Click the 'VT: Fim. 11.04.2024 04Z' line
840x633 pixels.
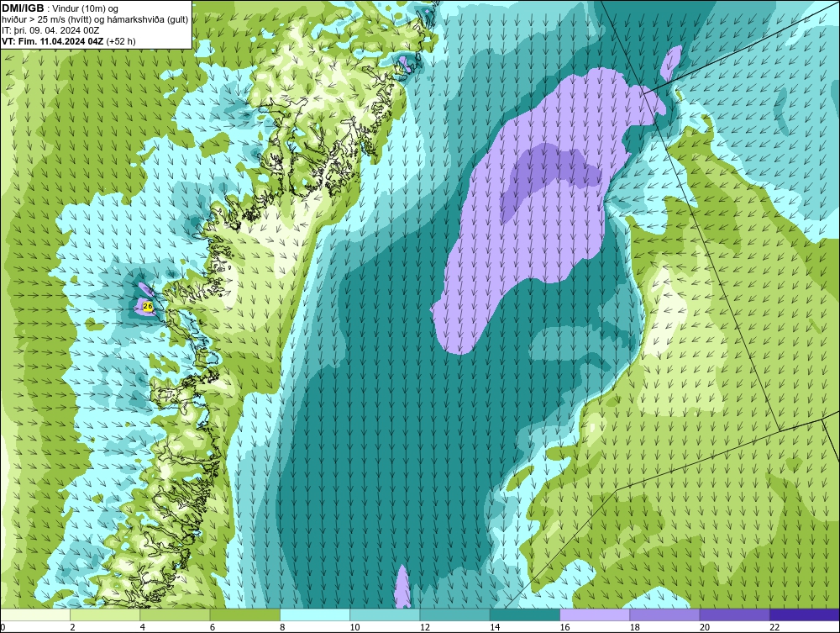69,41
